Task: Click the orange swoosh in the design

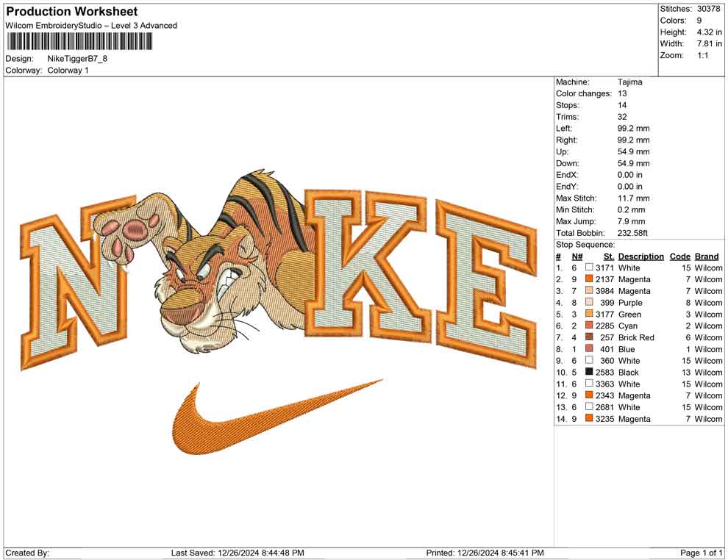Action: coord(278,416)
